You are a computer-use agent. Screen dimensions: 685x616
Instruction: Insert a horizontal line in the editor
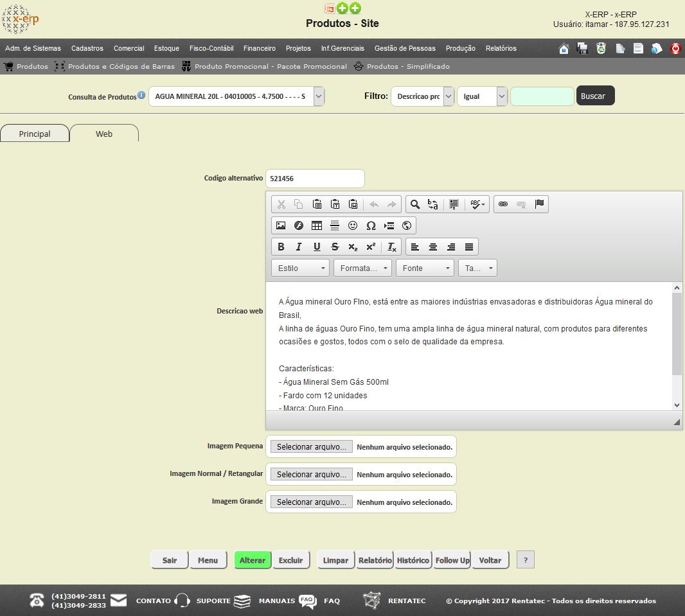335,225
